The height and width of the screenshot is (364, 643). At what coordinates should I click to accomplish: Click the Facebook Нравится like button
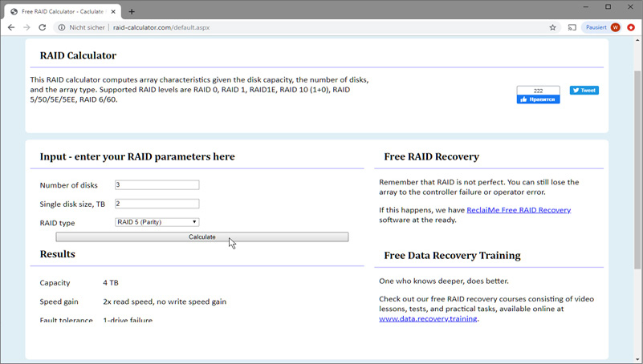coord(538,99)
